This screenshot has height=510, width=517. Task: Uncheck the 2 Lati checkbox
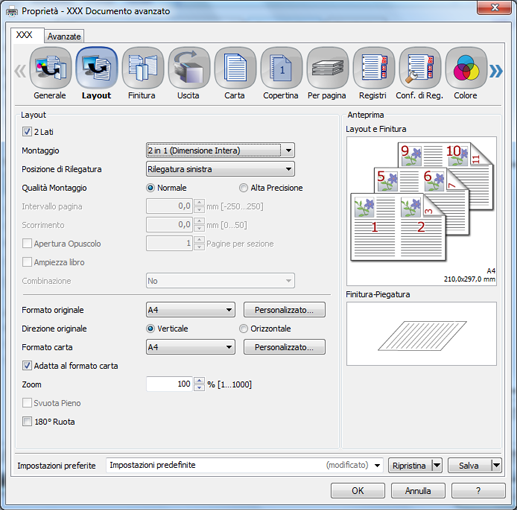pos(27,132)
